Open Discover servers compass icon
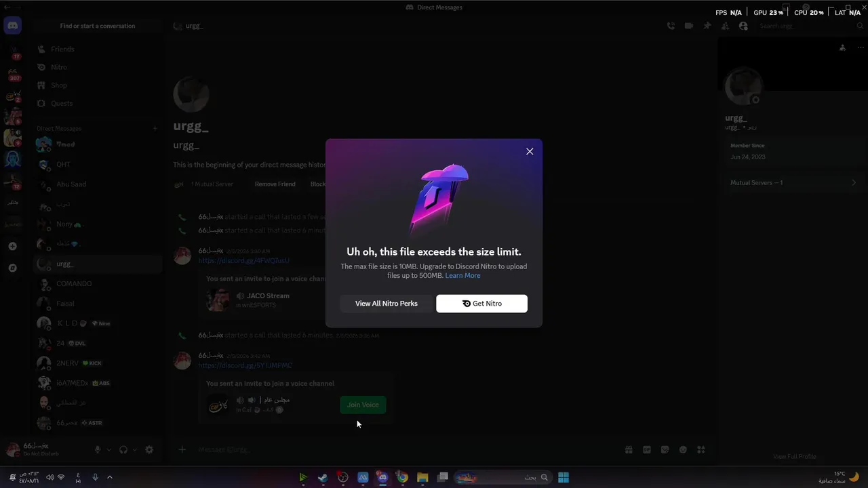The image size is (868, 488). tap(12, 268)
